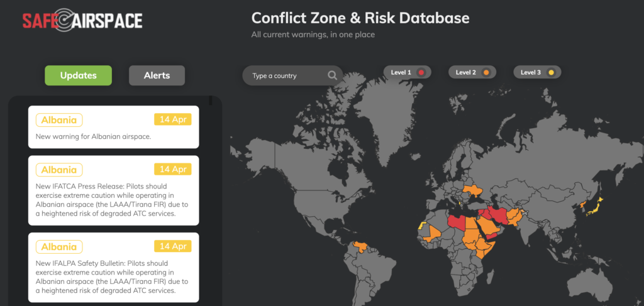The width and height of the screenshot is (644, 306).
Task: Open the Alerts tab
Action: (x=157, y=75)
